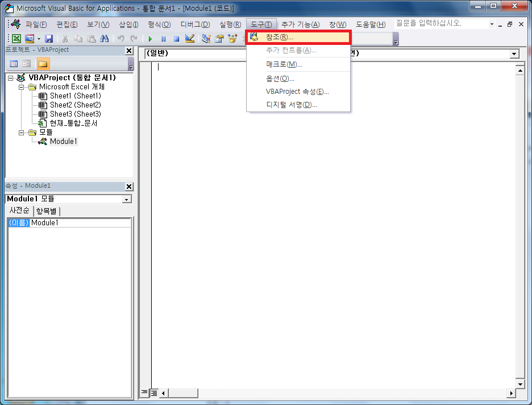This screenshot has height=405, width=532.
Task: Click the View Microsoft Excel toolbar icon
Action: point(16,39)
